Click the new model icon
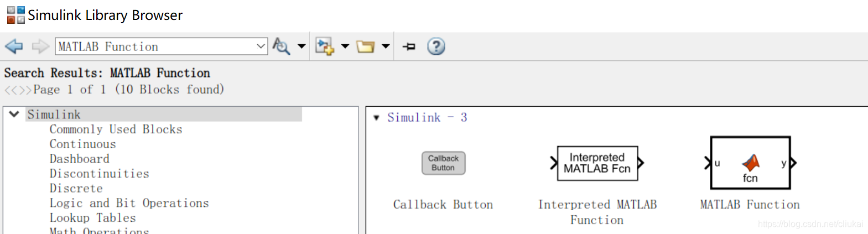 324,46
